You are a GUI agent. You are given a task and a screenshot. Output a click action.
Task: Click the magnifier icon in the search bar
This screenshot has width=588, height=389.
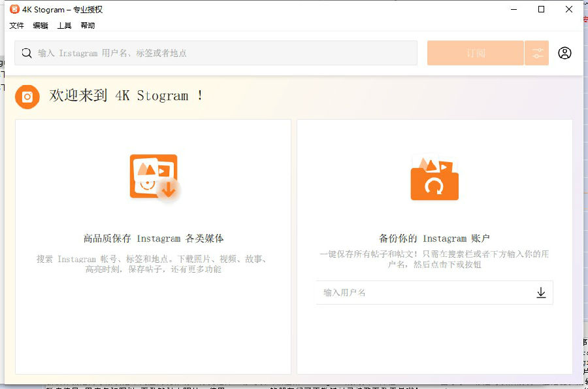point(26,53)
